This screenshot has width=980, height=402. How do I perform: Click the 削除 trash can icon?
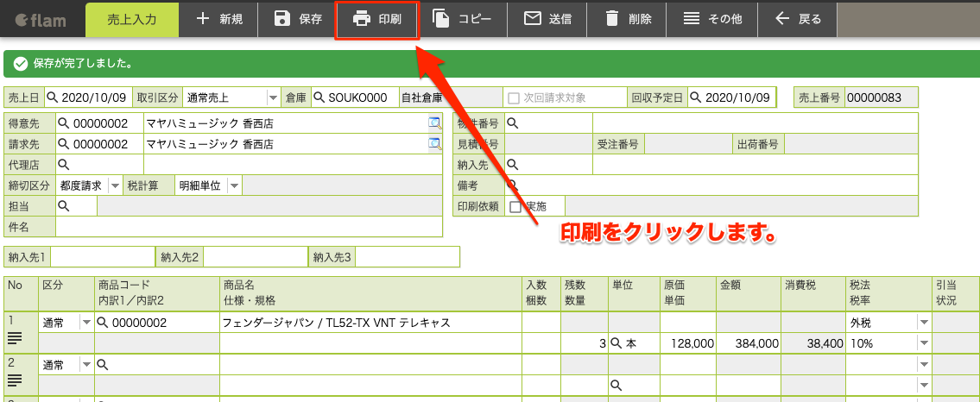coord(612,19)
